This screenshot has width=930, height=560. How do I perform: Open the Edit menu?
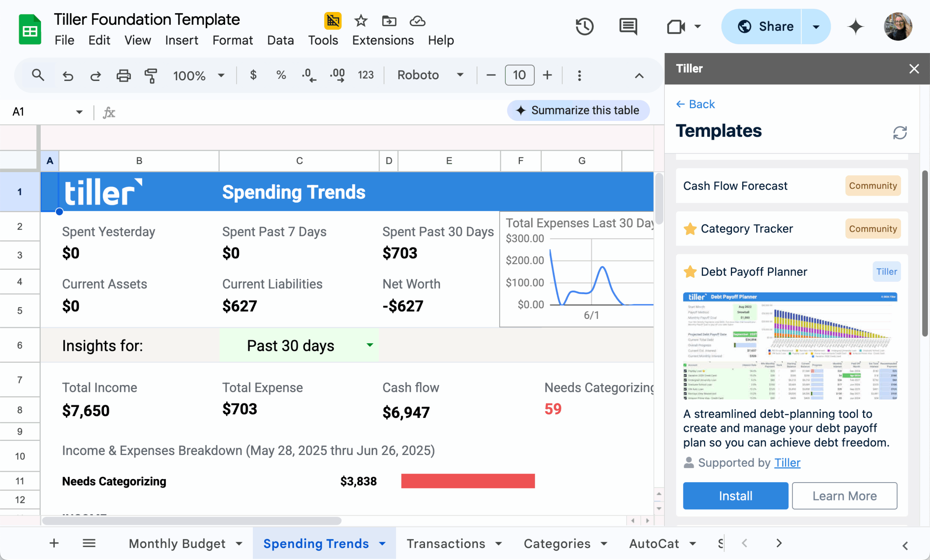click(99, 40)
